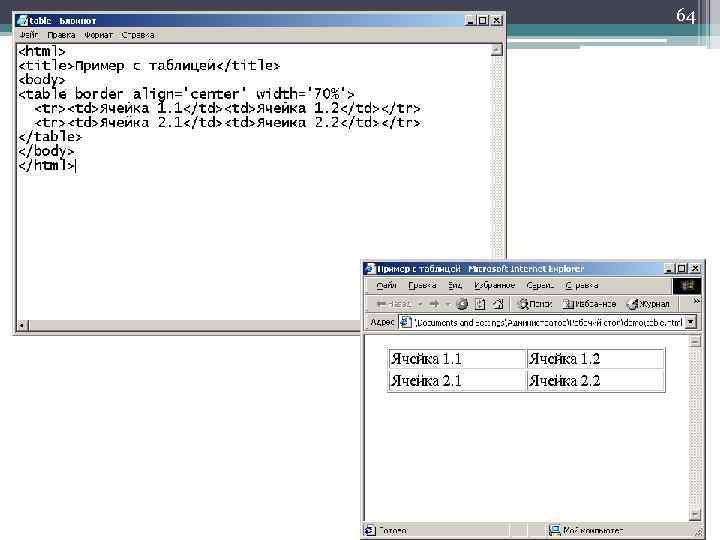Click table cell Ячейка 2.2 in browser
The width and height of the screenshot is (720, 540).
click(x=595, y=381)
